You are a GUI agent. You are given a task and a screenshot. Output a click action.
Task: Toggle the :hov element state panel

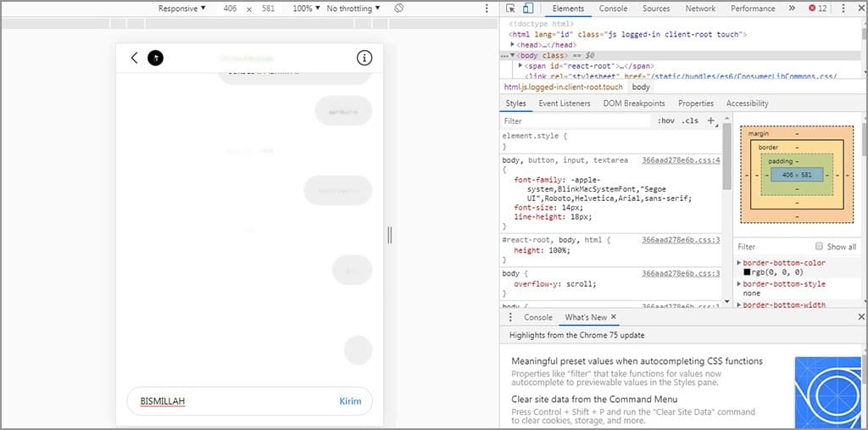(x=666, y=121)
